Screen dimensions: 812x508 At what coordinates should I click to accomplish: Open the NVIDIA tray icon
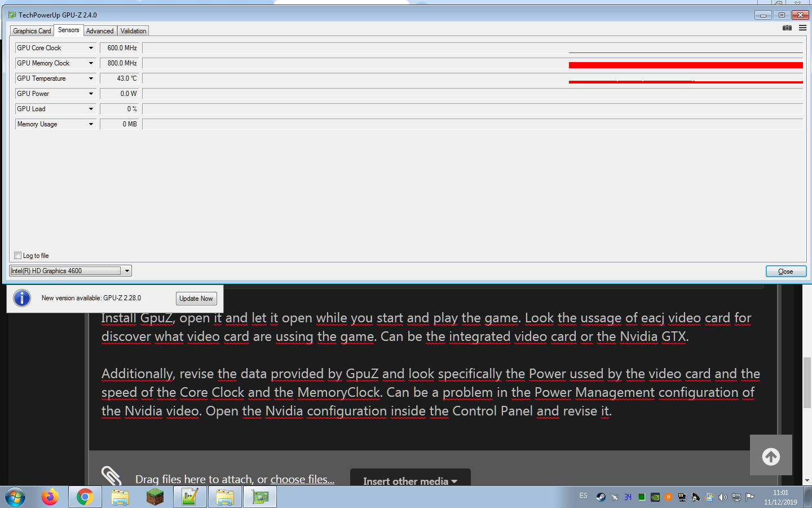tap(655, 497)
